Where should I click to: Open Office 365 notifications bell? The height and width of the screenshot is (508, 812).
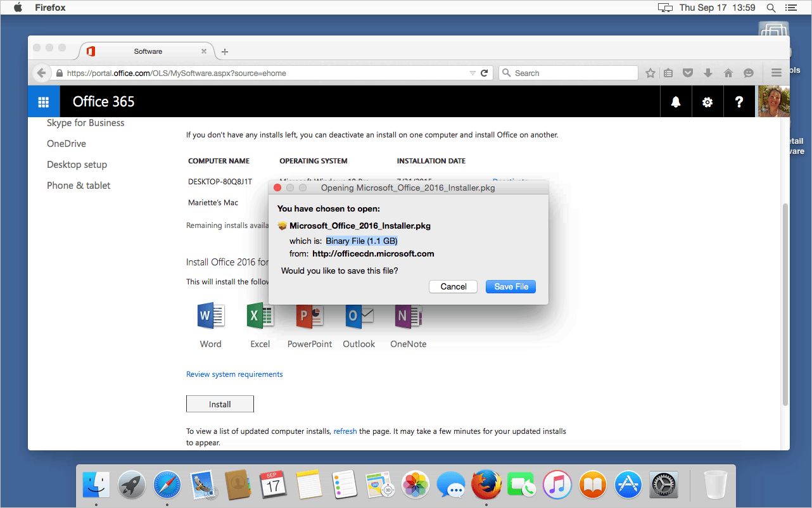pyautogui.click(x=676, y=101)
